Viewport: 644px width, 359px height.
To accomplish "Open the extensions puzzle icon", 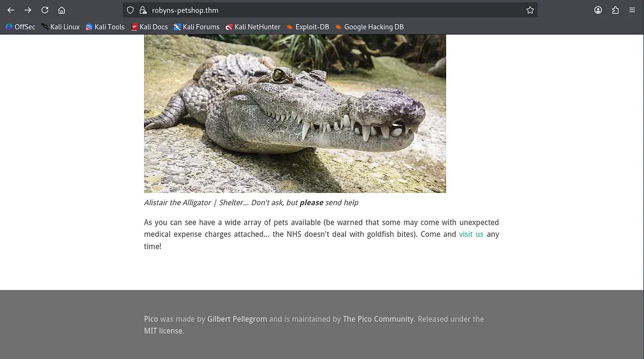I will [x=615, y=10].
